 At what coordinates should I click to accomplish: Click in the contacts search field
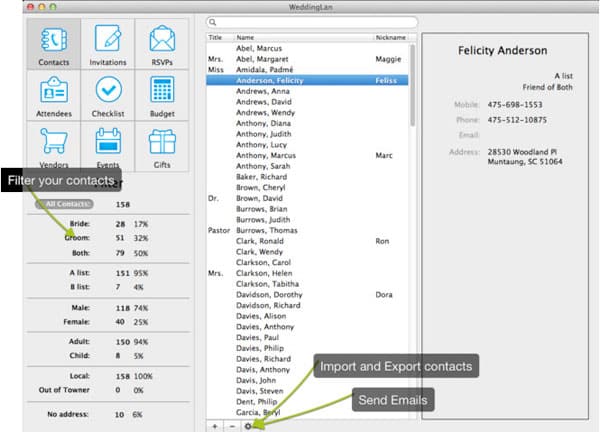[310, 21]
